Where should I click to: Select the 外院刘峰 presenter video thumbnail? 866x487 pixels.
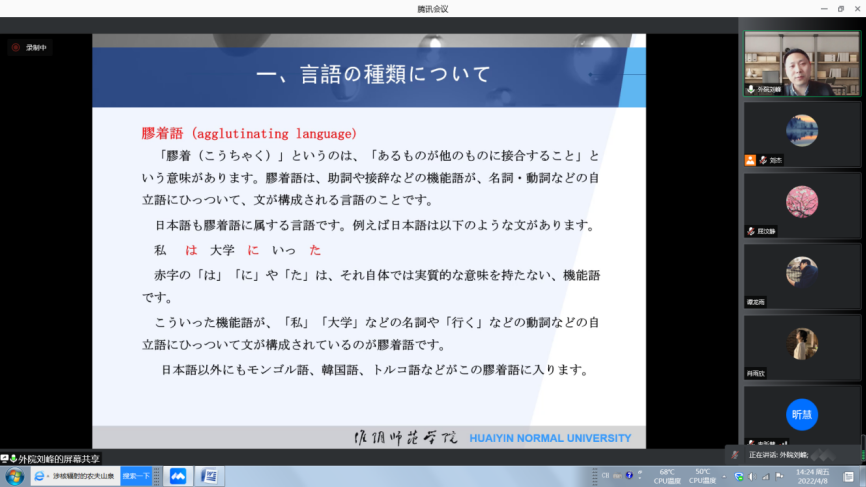(801, 62)
